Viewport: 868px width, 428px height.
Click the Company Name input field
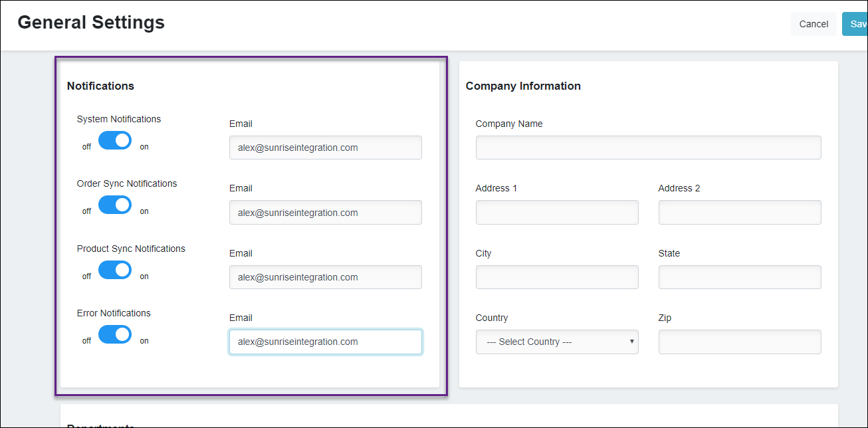648,148
